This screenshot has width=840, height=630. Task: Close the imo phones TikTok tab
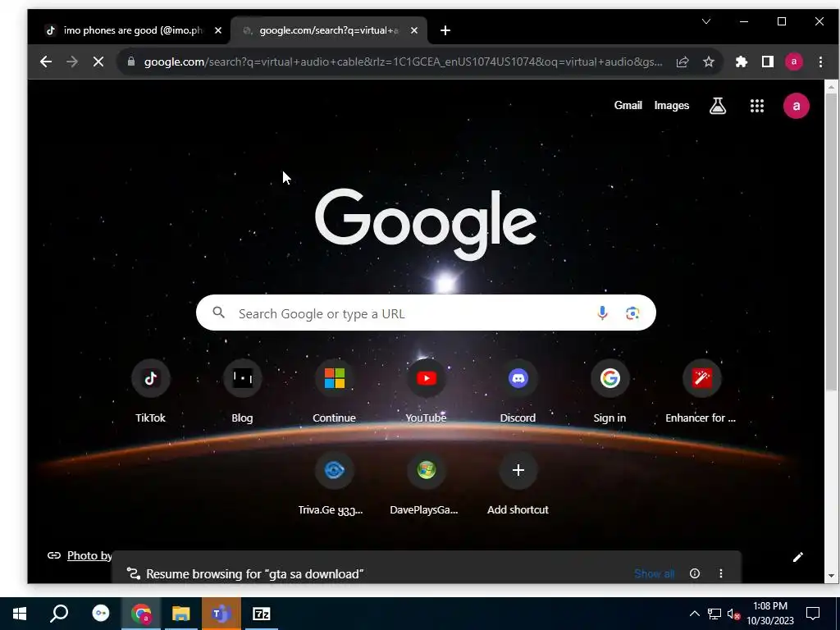pyautogui.click(x=218, y=30)
